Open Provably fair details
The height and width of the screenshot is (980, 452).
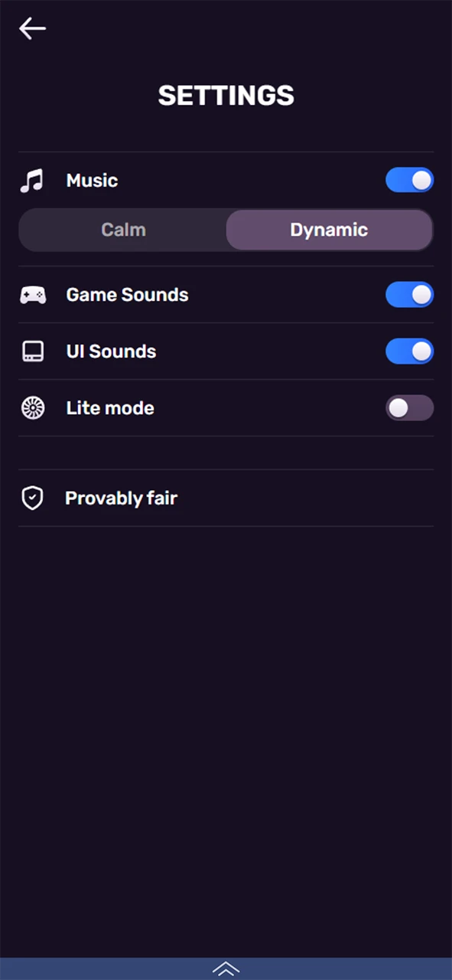121,498
